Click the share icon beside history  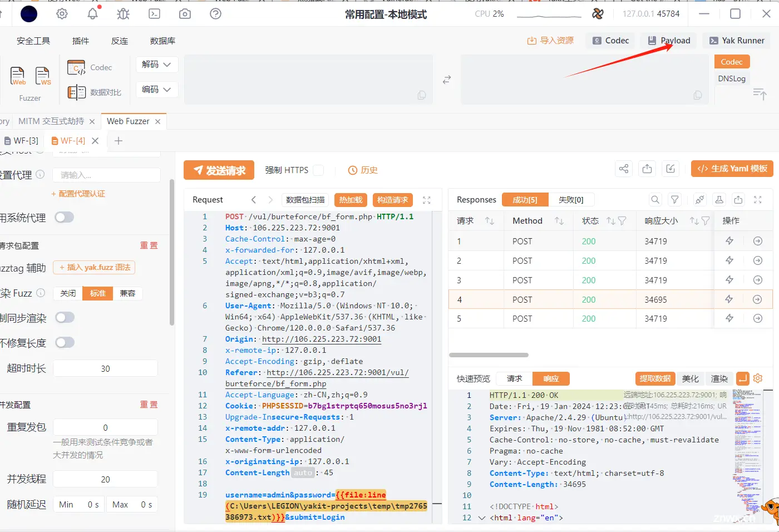tap(624, 169)
